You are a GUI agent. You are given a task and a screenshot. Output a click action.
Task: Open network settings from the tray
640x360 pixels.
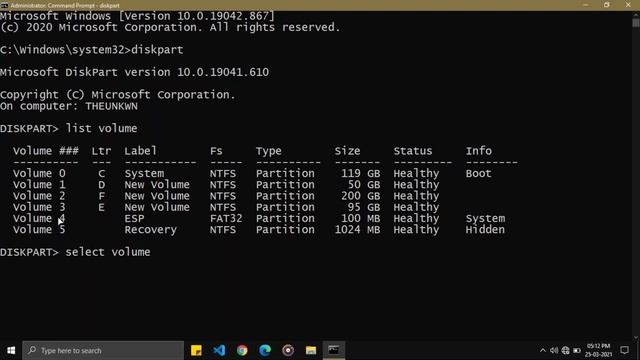coord(565,351)
